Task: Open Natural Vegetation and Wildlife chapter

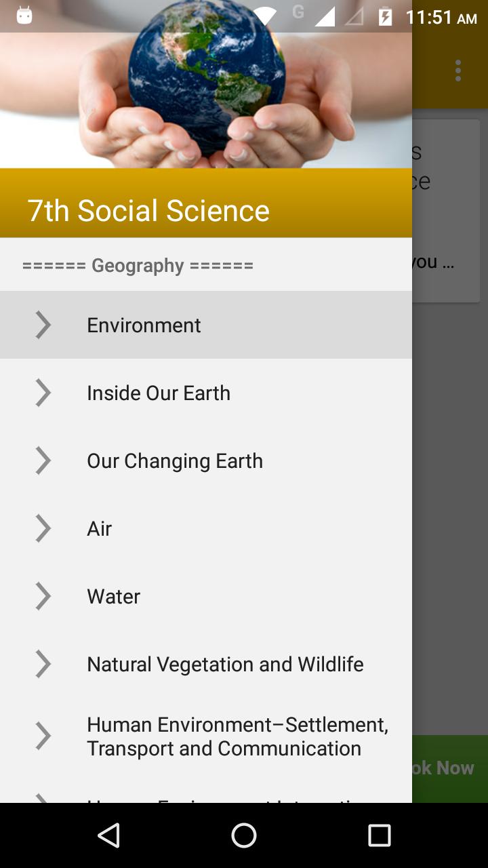Action: [x=206, y=664]
